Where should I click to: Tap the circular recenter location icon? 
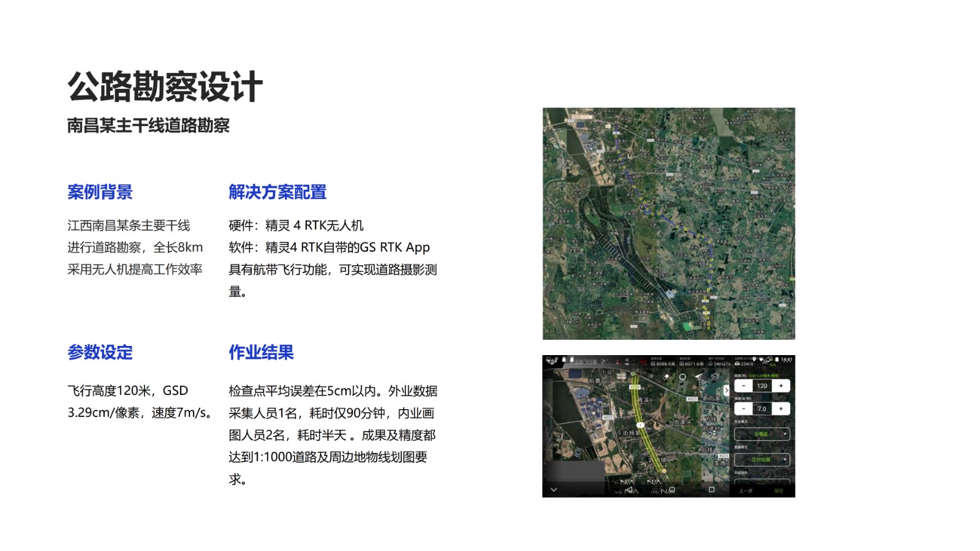pos(682,377)
